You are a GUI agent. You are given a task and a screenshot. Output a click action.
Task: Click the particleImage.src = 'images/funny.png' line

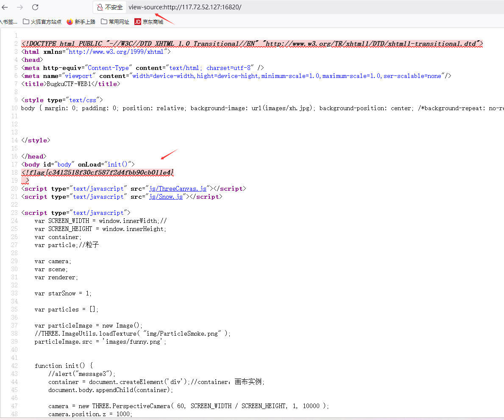(x=100, y=342)
